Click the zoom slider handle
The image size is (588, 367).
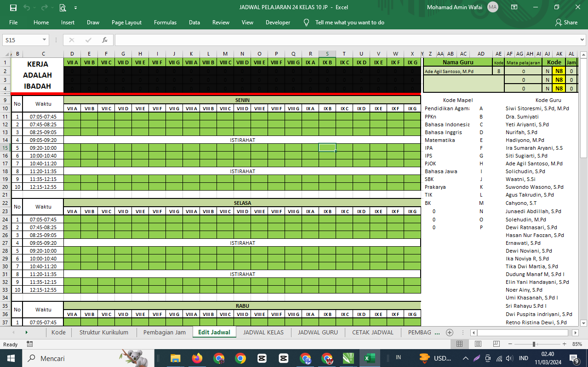534,344
